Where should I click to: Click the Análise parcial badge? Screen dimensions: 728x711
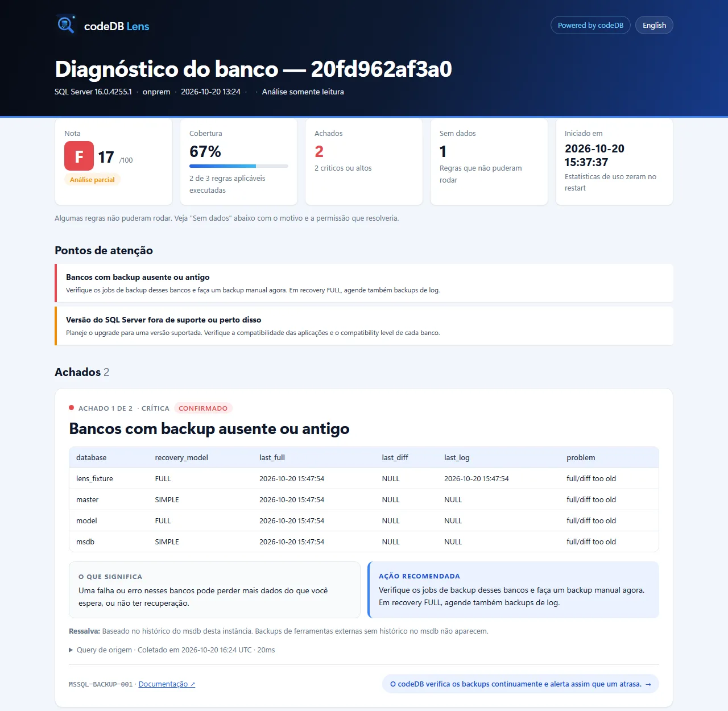pos(92,180)
